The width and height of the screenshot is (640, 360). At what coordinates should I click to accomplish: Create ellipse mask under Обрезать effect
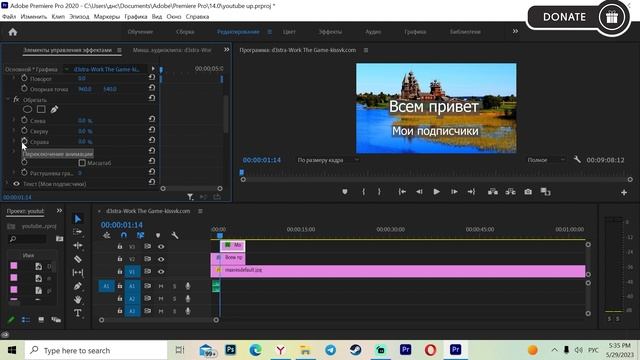coord(27,109)
